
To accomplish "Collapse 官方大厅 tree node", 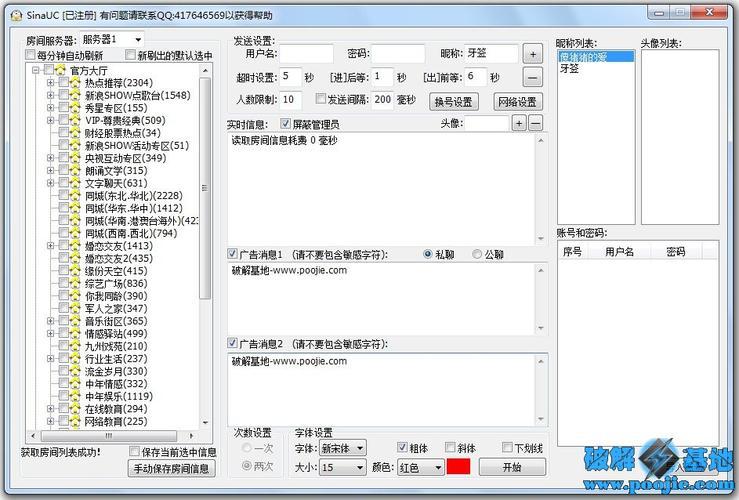I will (x=35, y=70).
